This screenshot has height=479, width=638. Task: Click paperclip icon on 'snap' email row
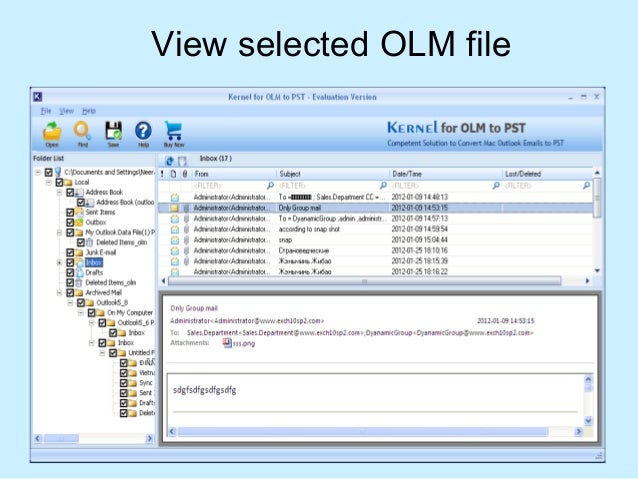click(186, 240)
